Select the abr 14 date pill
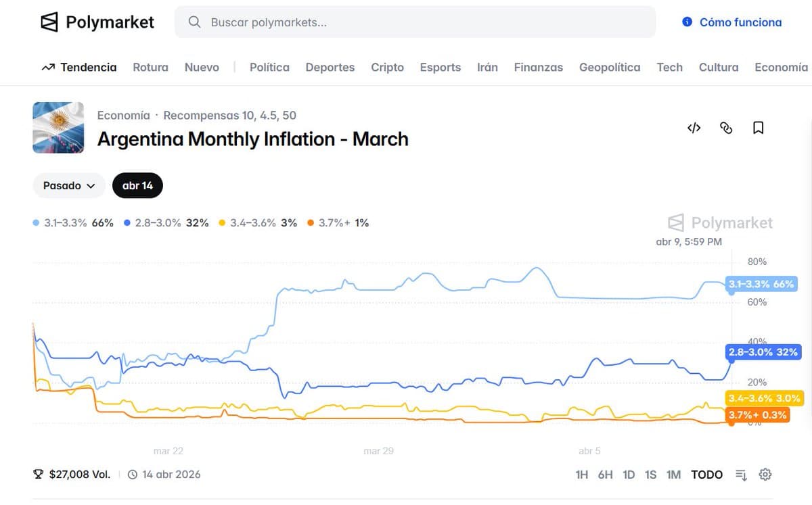This screenshot has height=505, width=812. tap(137, 186)
